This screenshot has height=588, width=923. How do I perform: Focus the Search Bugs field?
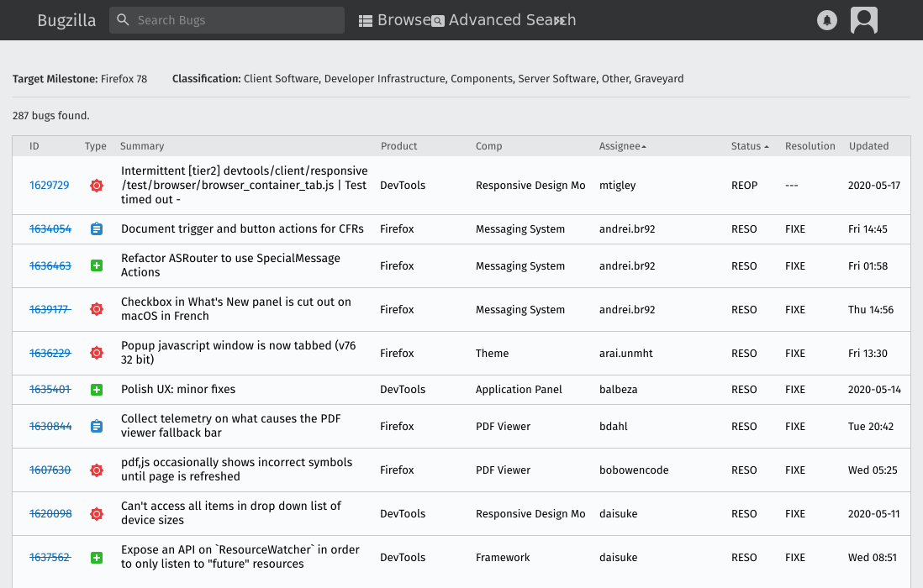coord(227,20)
